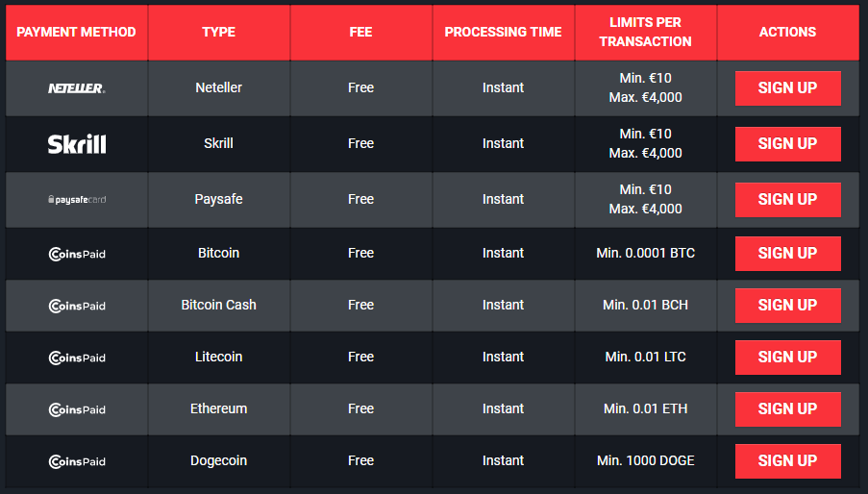Sign up with Neteller
868x494 pixels.
(787, 88)
